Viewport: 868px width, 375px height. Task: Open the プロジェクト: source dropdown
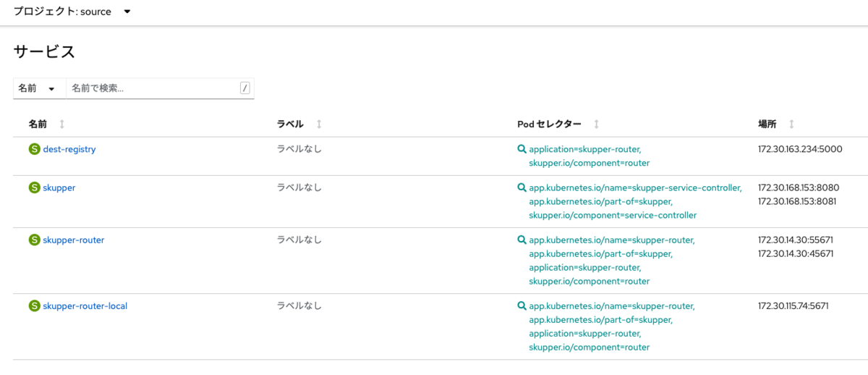(x=72, y=12)
